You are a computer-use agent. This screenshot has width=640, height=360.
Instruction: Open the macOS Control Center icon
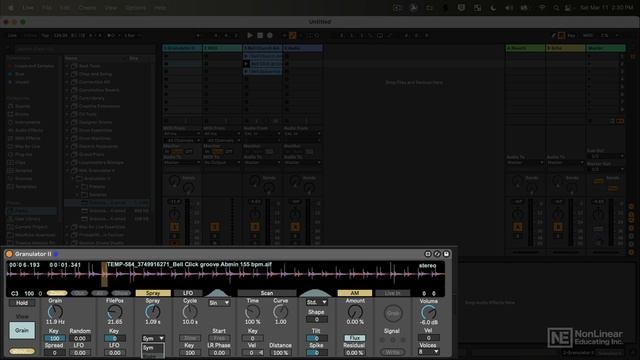click(x=567, y=8)
